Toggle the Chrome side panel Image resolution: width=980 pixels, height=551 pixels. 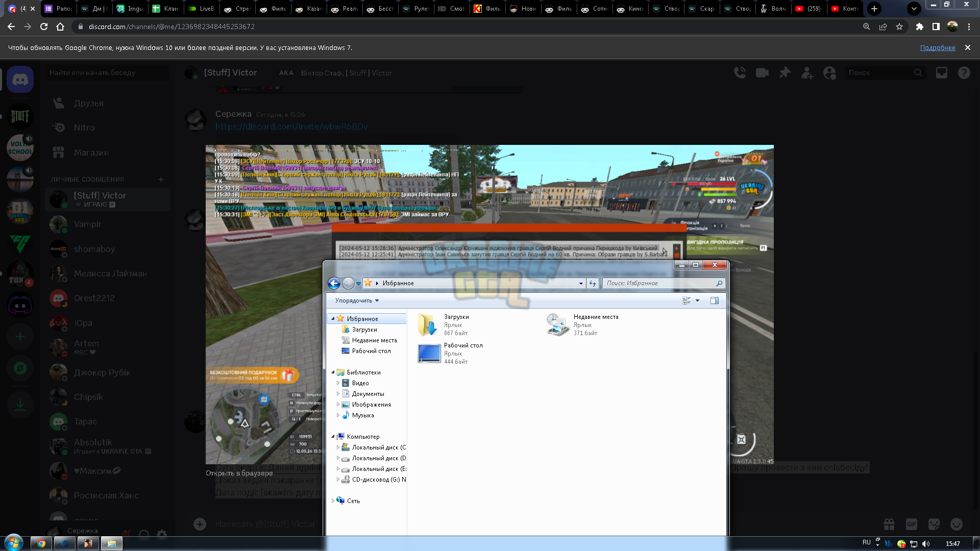click(936, 27)
